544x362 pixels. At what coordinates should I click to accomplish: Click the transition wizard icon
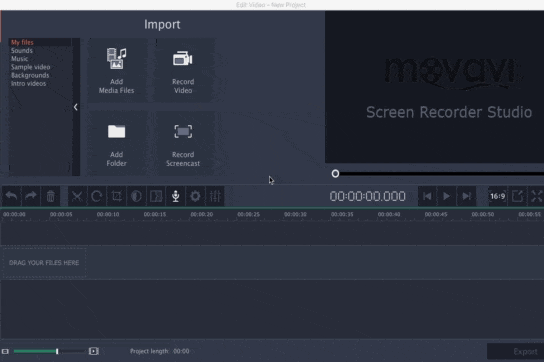click(x=156, y=196)
